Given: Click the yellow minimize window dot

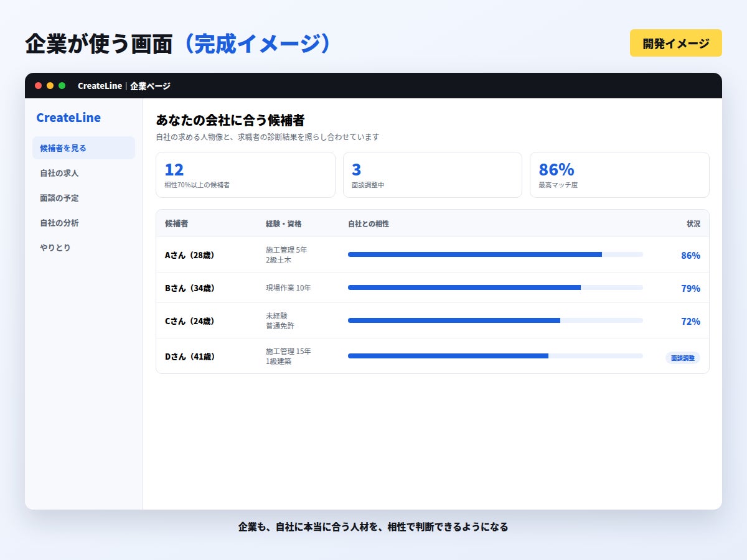Looking at the screenshot, I should (x=50, y=86).
